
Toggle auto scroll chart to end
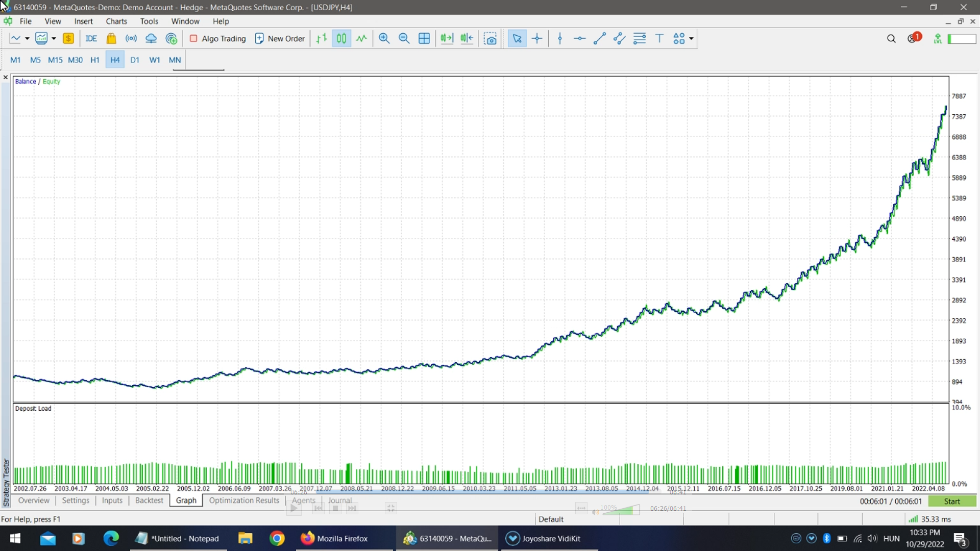tap(447, 38)
